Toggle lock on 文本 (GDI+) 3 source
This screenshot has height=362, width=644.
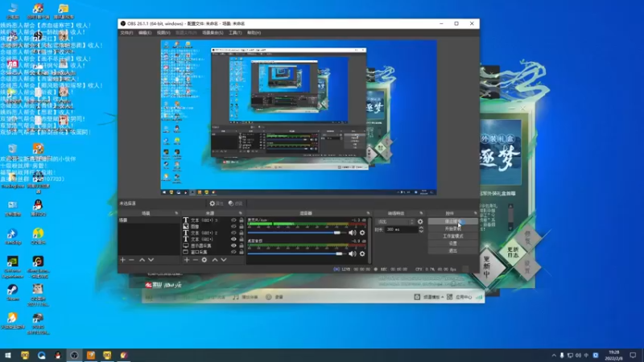coord(242,220)
